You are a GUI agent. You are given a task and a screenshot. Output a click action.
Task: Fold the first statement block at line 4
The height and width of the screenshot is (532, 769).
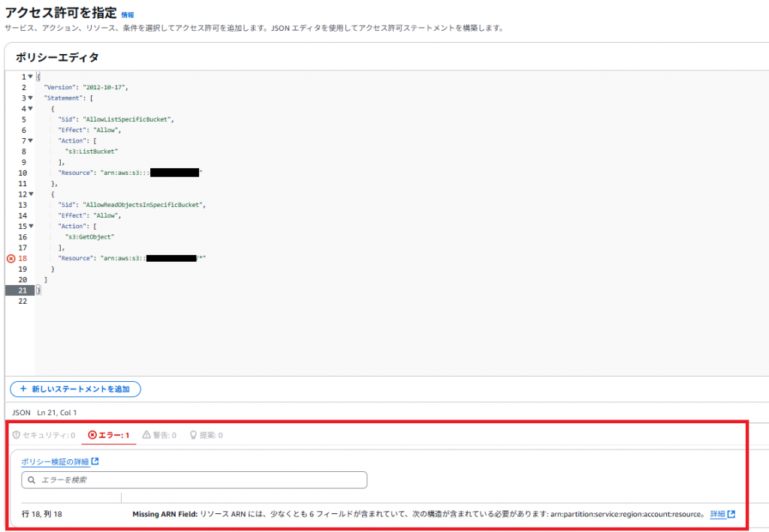coord(30,109)
